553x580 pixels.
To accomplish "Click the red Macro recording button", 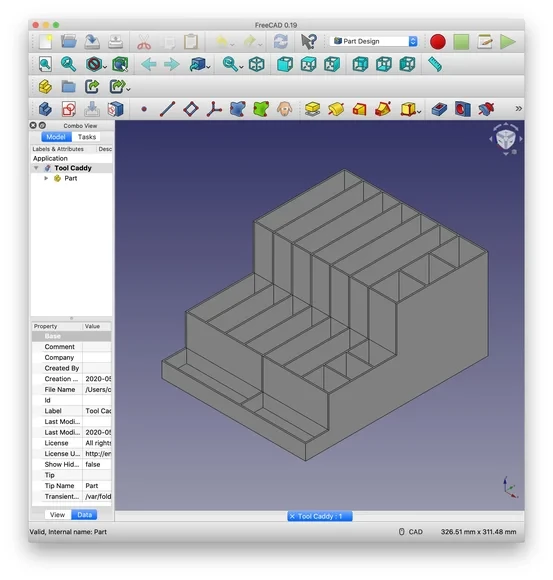I will tap(438, 42).
